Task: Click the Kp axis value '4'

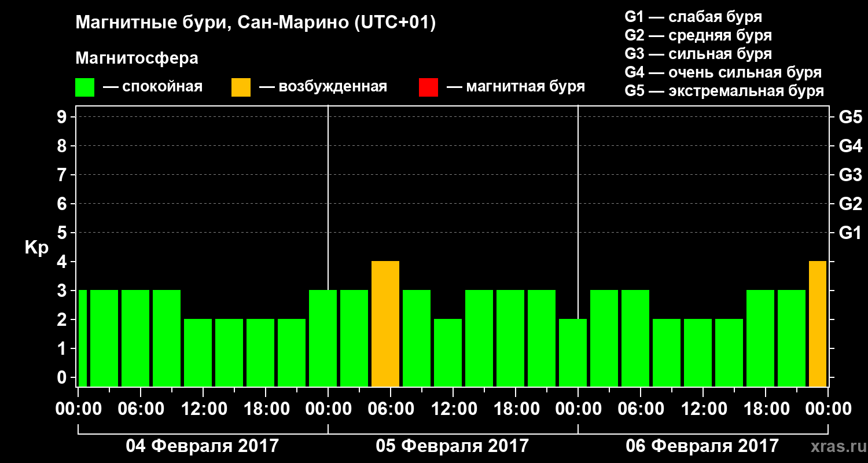Action: pyautogui.click(x=63, y=262)
